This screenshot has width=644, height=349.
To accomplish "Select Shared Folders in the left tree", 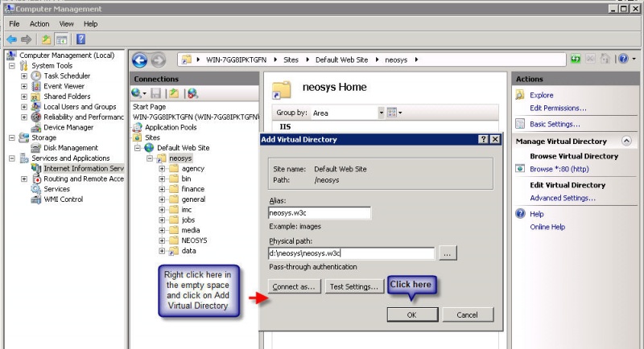I will (67, 96).
